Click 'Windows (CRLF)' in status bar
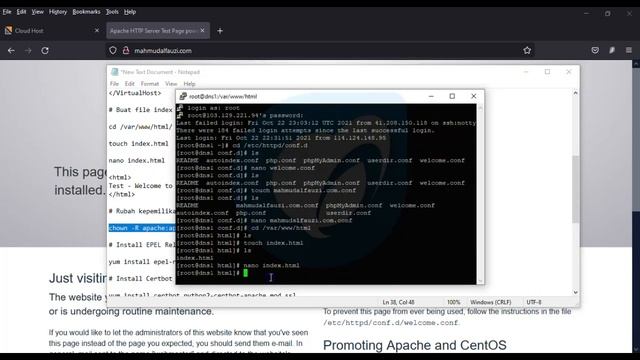The height and width of the screenshot is (360, 640). [x=491, y=302]
